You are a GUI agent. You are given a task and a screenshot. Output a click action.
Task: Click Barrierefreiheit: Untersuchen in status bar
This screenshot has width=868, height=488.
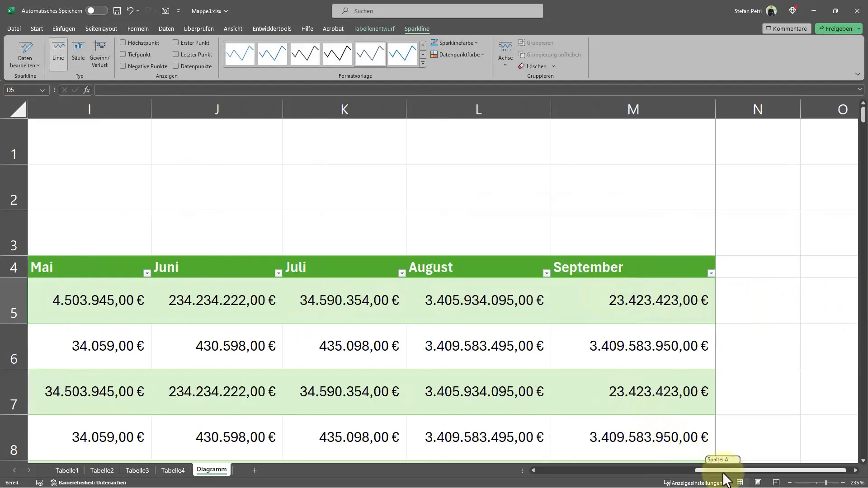click(89, 483)
